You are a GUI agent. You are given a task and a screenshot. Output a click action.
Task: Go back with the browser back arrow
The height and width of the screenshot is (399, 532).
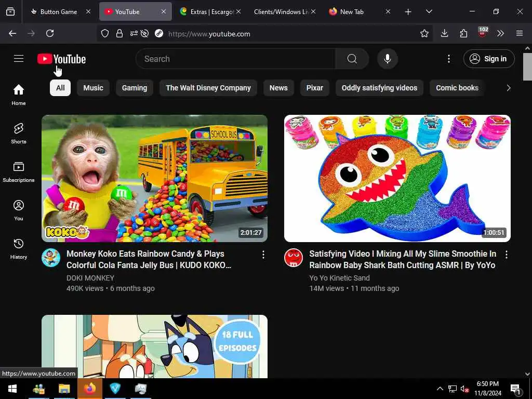pyautogui.click(x=12, y=33)
